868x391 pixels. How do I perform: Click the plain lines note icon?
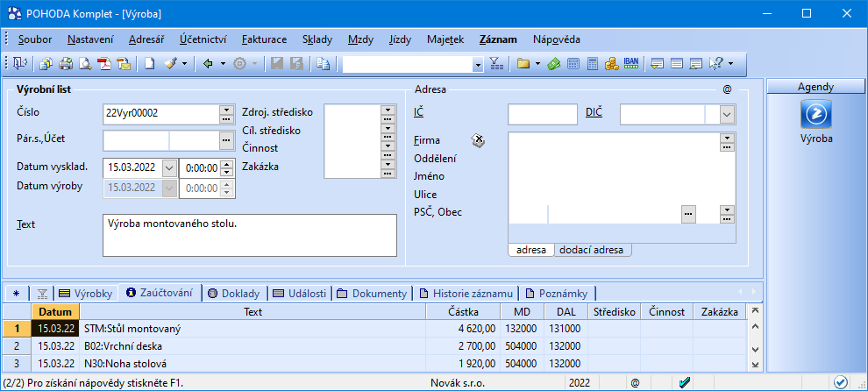pos(677,64)
